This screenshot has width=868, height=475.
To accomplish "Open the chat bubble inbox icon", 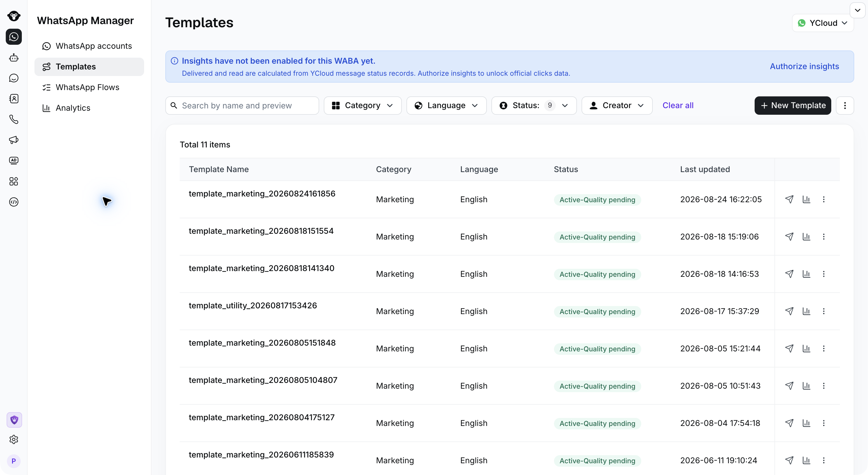I will point(14,78).
